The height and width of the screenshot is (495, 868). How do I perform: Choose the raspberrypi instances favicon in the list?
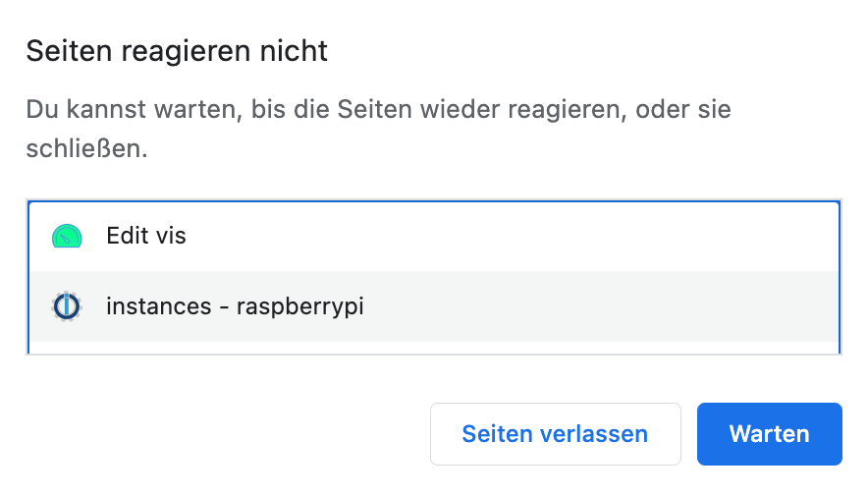tap(67, 306)
